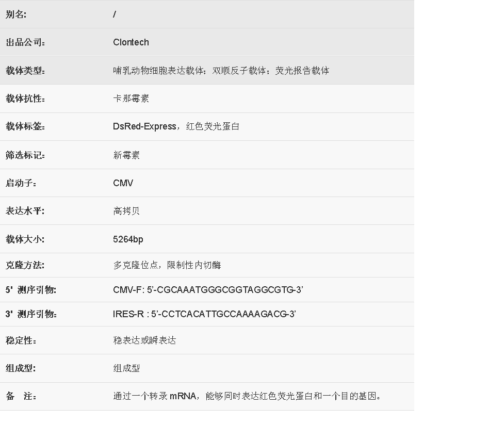504x424 pixels.
Task: Click the 多克隆位点，限制性内切酶 value
Action: (167, 265)
